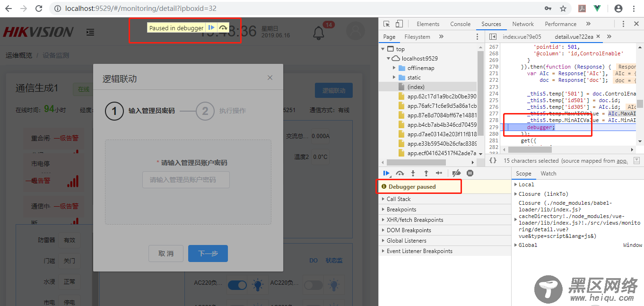The width and height of the screenshot is (644, 306).
Task: Open the Filesystem navigator tab
Action: pos(417,37)
